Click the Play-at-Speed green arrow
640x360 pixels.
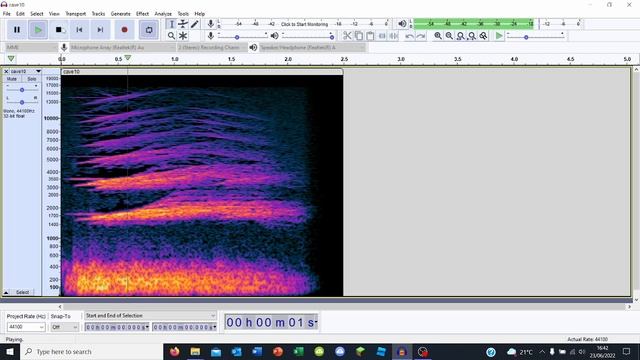click(x=499, y=36)
